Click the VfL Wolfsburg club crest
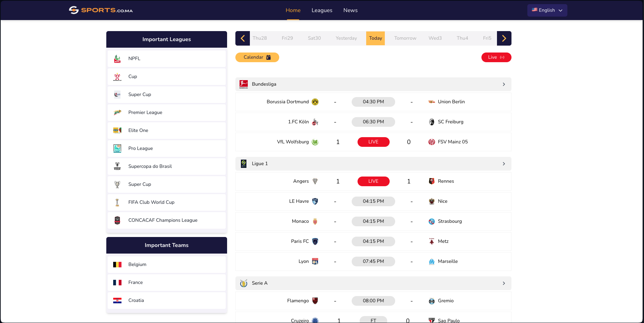Image resolution: width=644 pixels, height=323 pixels. 315,142
